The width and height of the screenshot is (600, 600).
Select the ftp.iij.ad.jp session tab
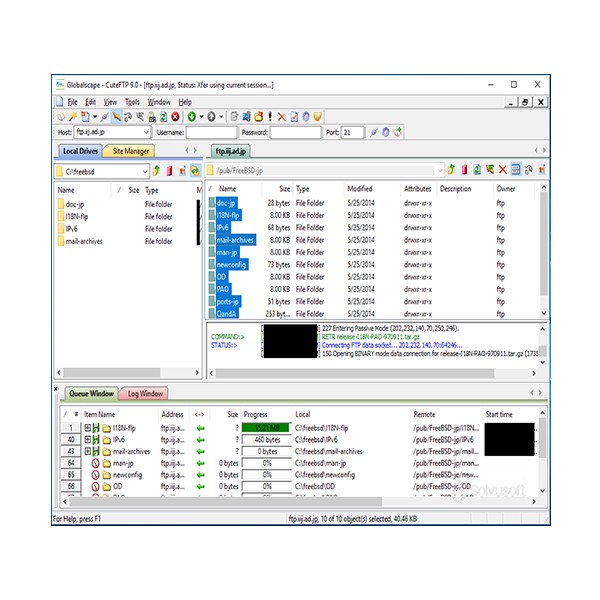231,151
